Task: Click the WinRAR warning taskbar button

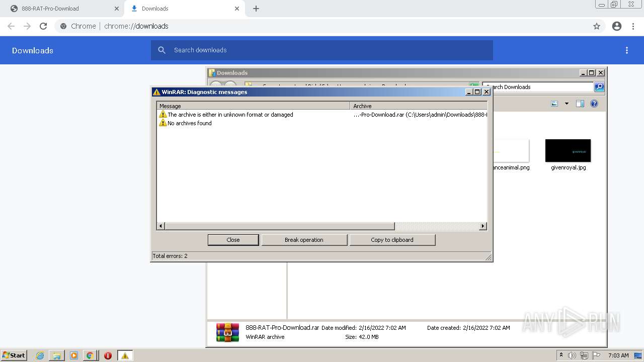Action: pos(125,355)
